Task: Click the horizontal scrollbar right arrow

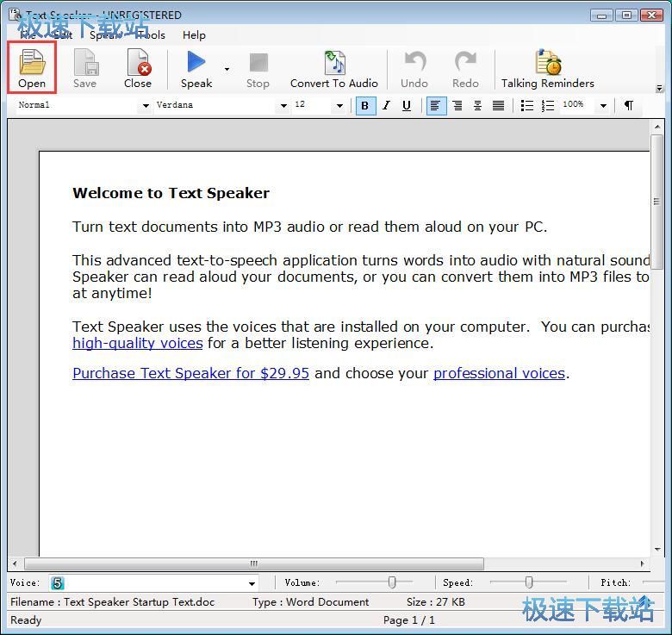Action: pyautogui.click(x=642, y=563)
